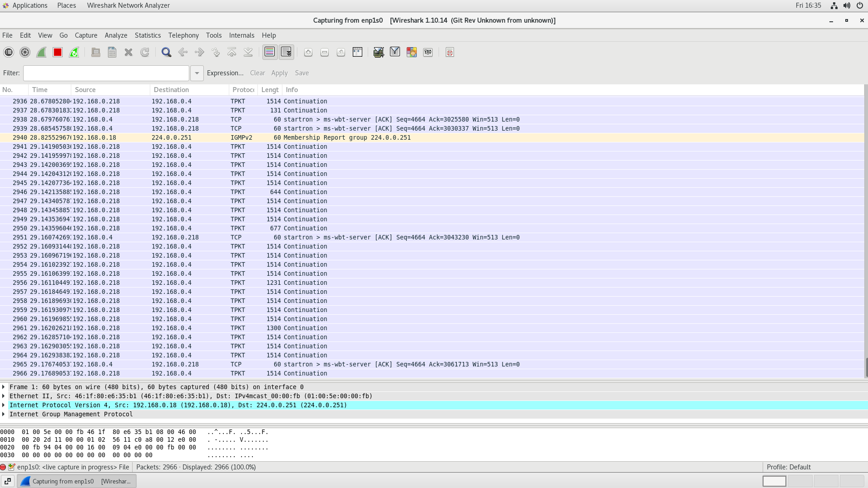The image size is (868, 488).
Task: Click the save capture file icon
Action: [x=112, y=52]
